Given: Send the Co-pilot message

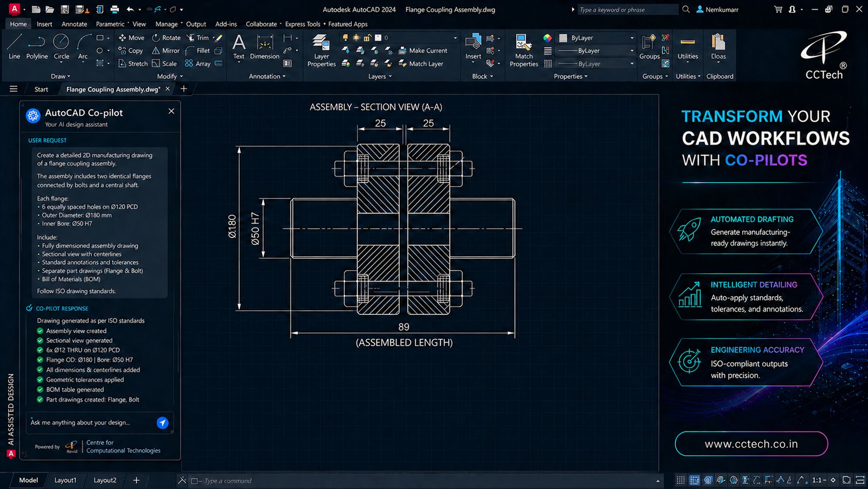Looking at the screenshot, I should point(162,422).
